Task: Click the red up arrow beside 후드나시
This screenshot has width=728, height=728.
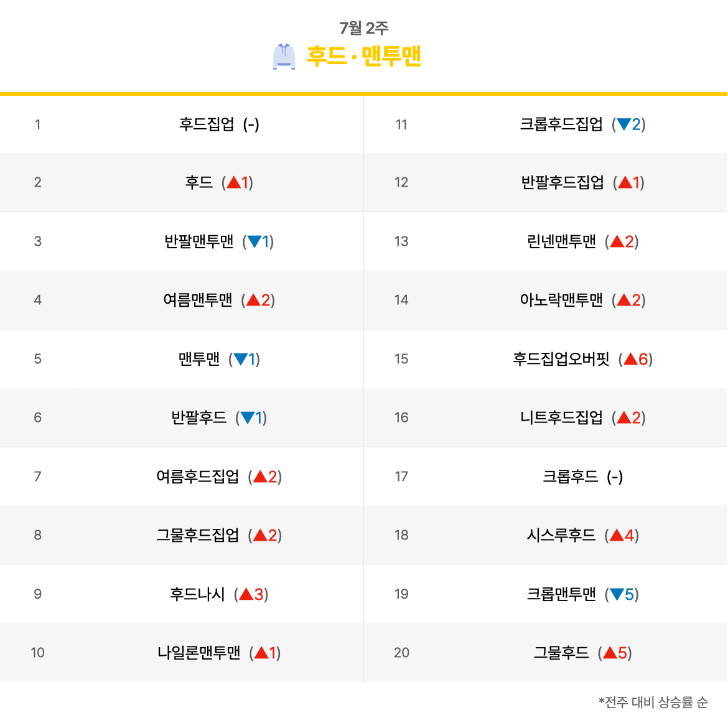Action: (x=246, y=594)
